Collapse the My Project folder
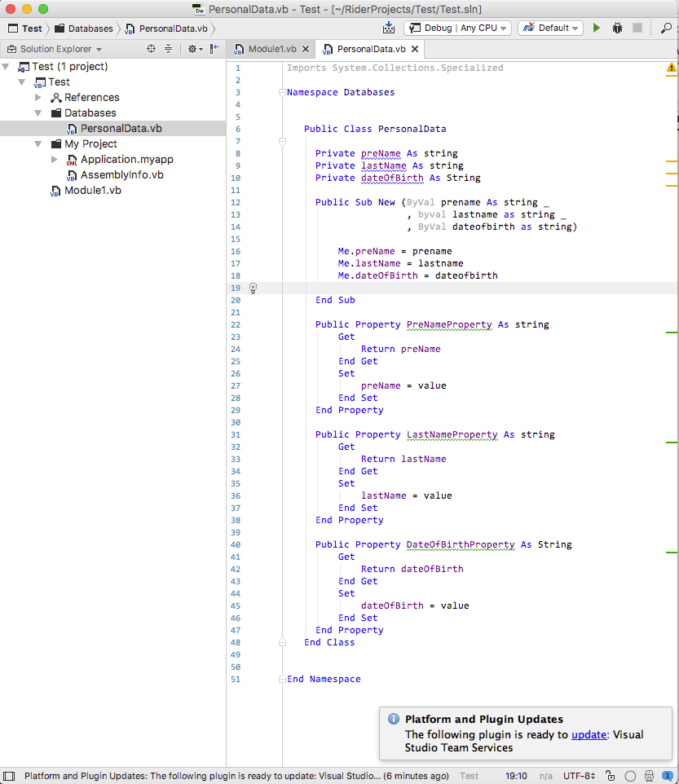Viewport: 679px width, 784px height. click(x=38, y=144)
